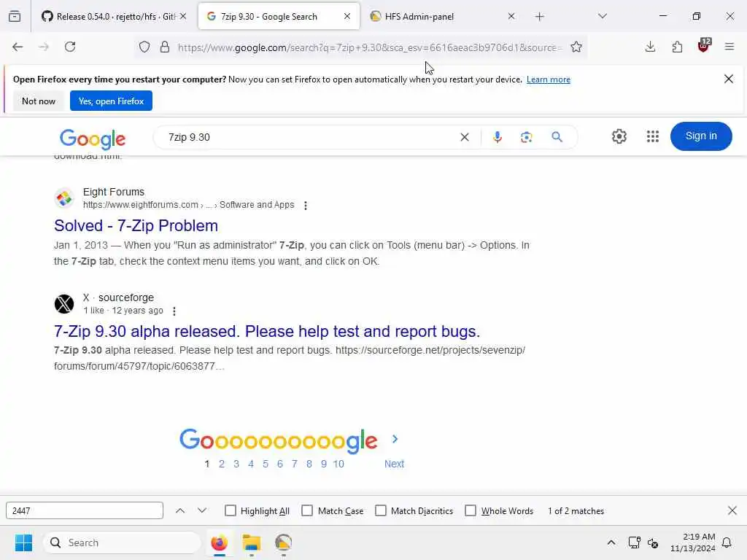The image size is (747, 560).
Task: Show hidden system tray icons
Action: 611,542
